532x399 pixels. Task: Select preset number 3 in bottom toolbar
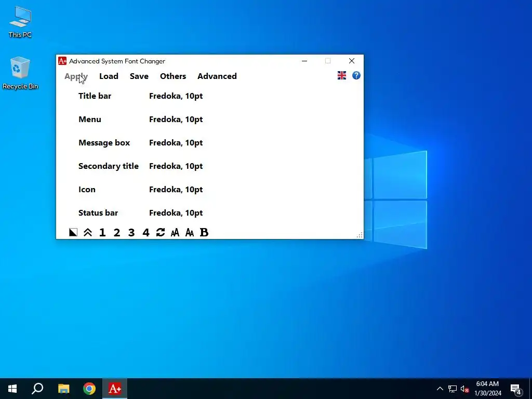click(x=131, y=232)
